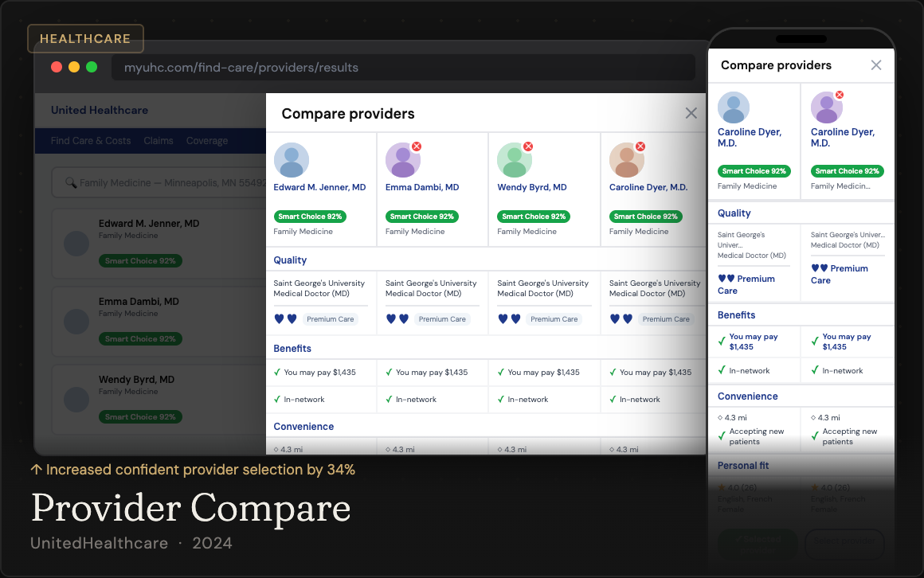
Task: Remove Emma Dambi from desktop comparison
Action: click(417, 146)
